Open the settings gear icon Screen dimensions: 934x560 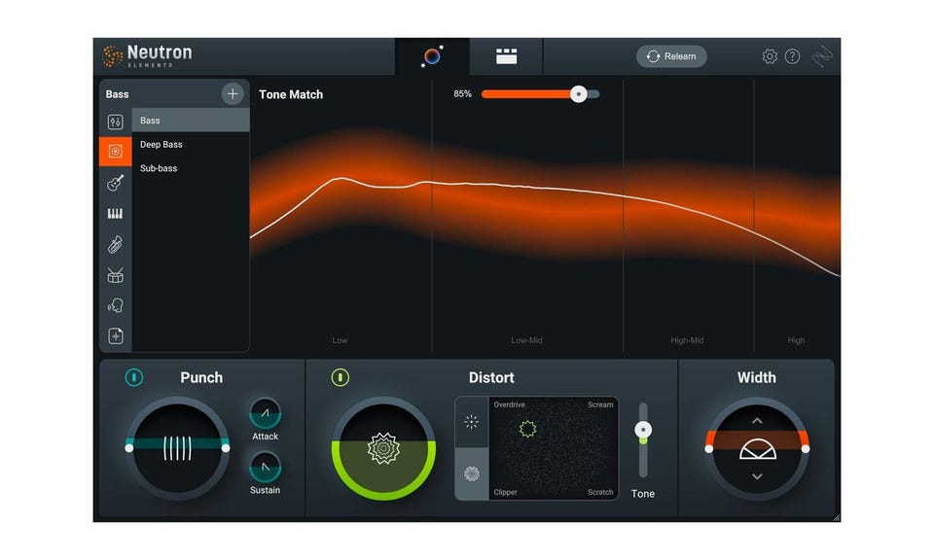(x=770, y=56)
